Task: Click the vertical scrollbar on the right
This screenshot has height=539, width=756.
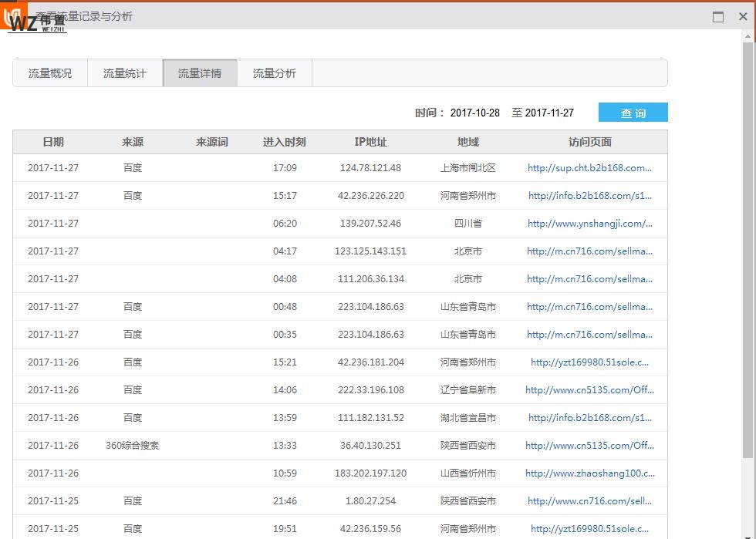Action: coord(748,247)
